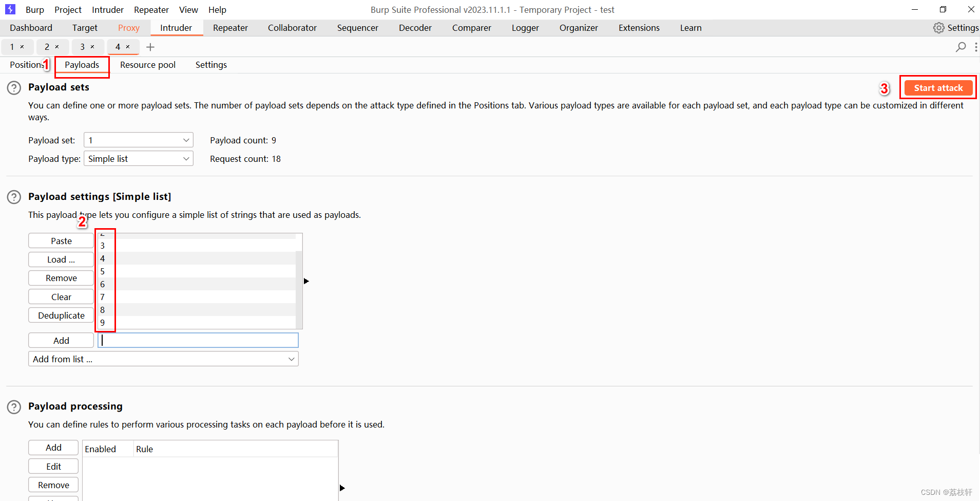
Task: Switch to the Sequencer tab
Action: coord(358,28)
